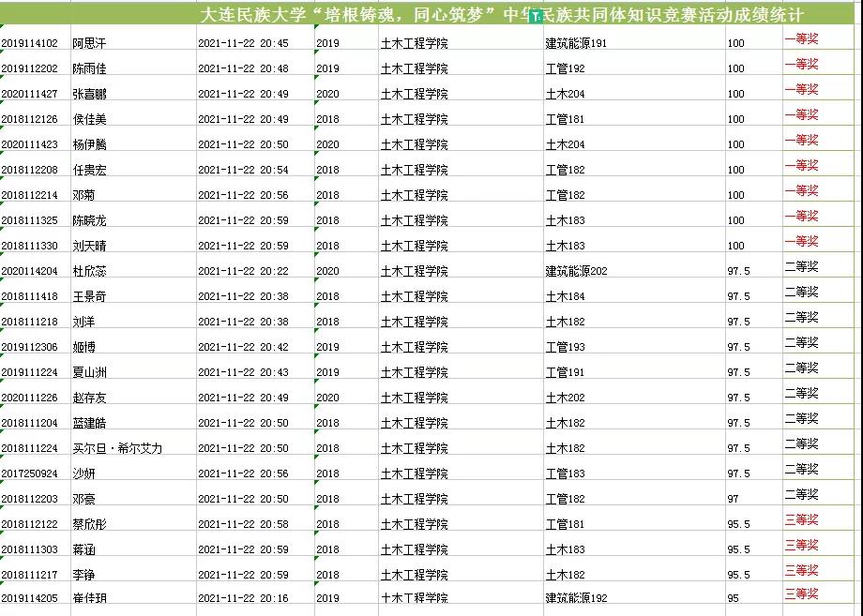Viewport: 863px width, 616px height.
Task: Click the score cell showing 97
Action: pos(734,499)
